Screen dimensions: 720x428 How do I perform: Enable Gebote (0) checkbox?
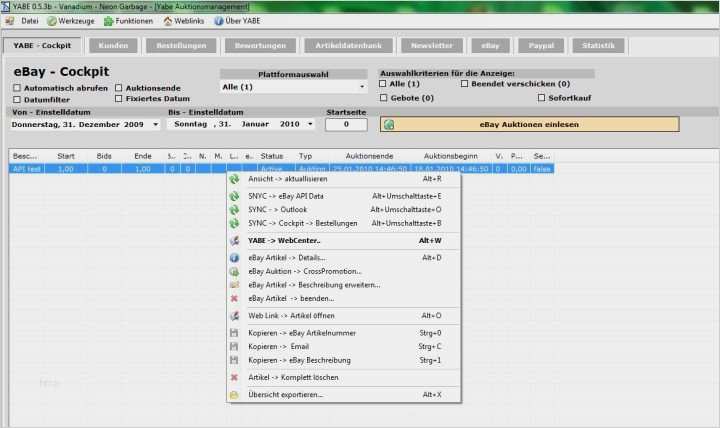point(384,98)
